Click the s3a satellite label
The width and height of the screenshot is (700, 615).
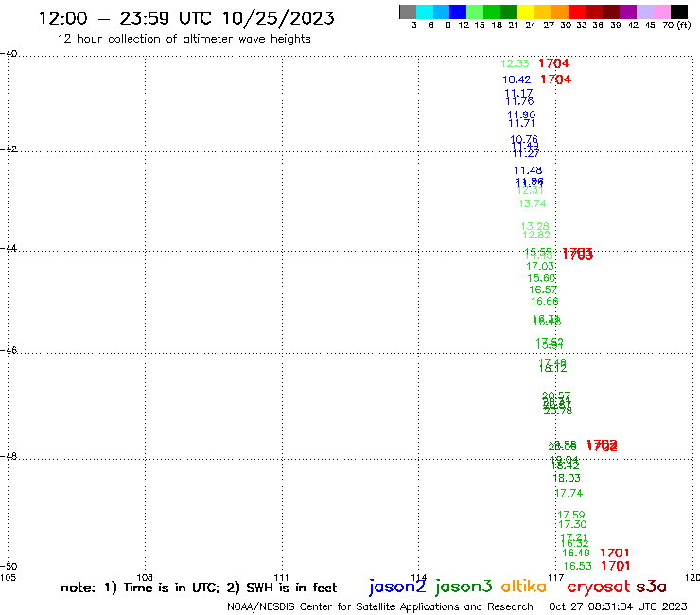coord(651,587)
